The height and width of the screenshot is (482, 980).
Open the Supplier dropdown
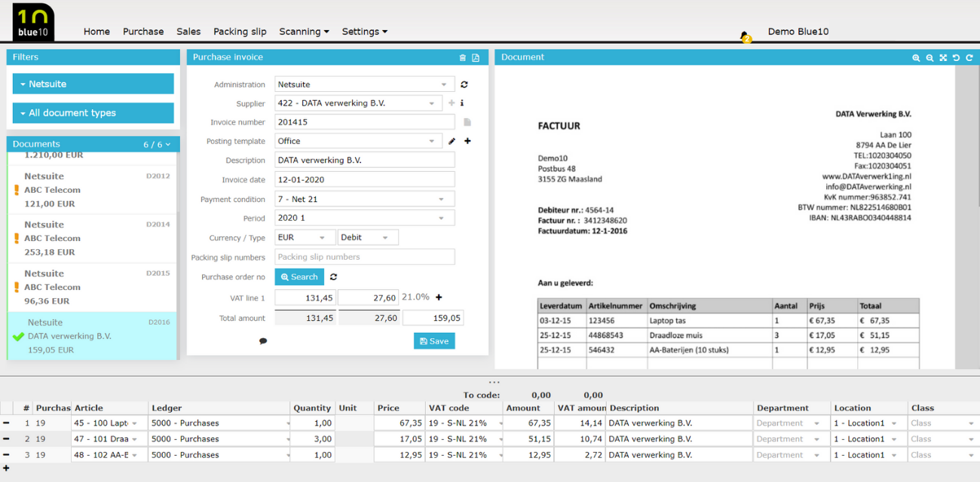tap(359, 103)
